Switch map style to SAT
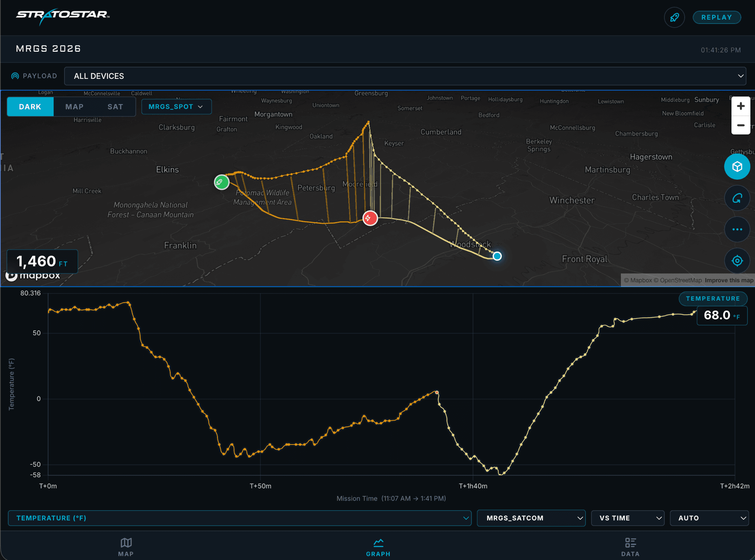 coord(115,107)
